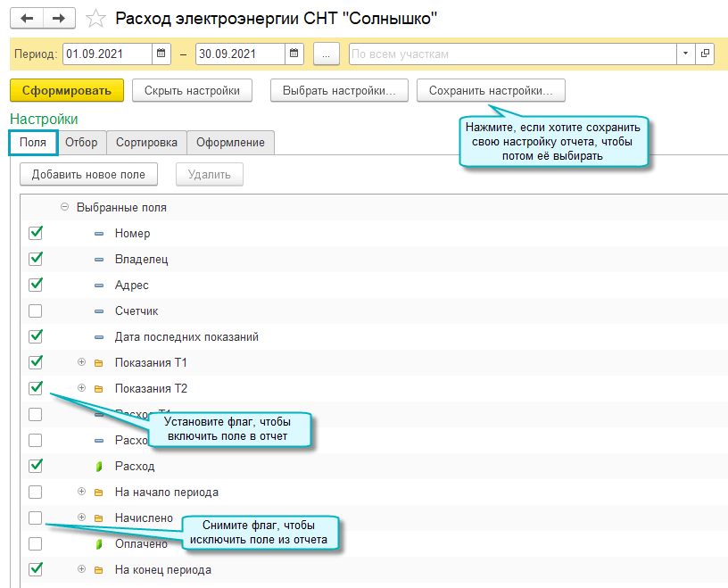
Task: Click the forward arrow navigation button
Action: pos(59,19)
